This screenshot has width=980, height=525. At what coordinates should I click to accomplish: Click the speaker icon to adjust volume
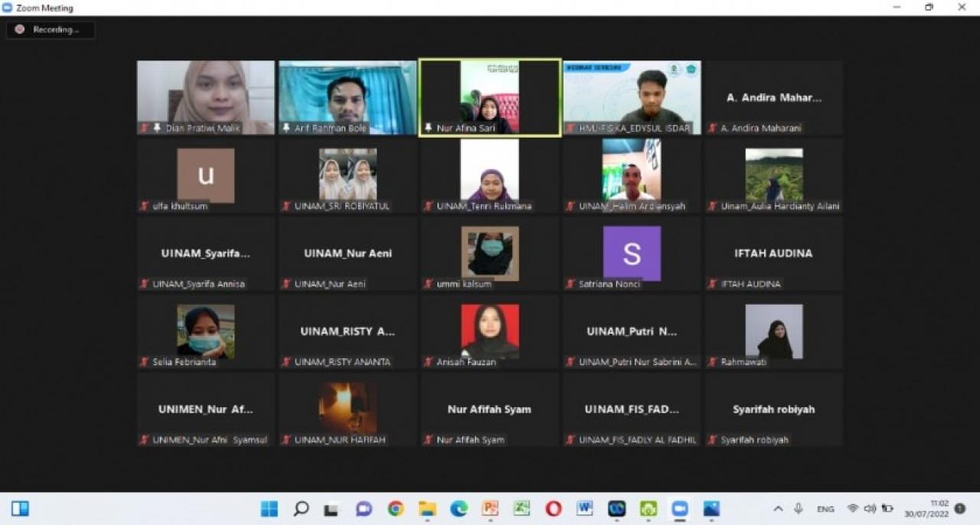(871, 508)
